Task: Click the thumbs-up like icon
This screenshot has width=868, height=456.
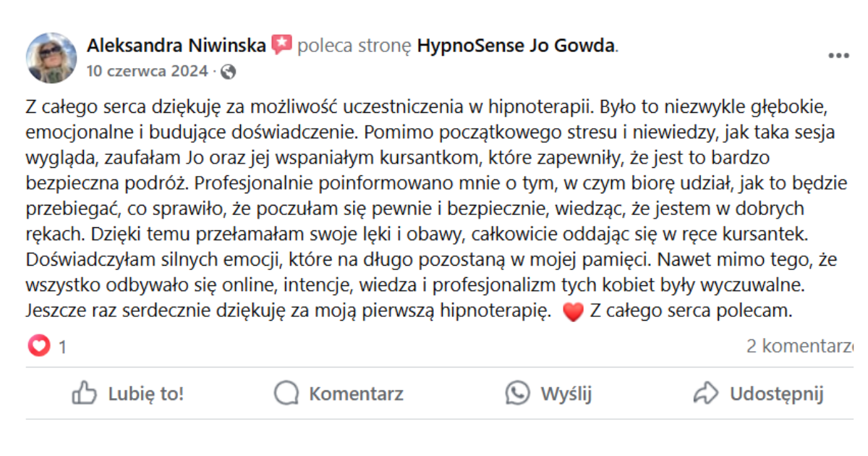Action: coord(85,394)
